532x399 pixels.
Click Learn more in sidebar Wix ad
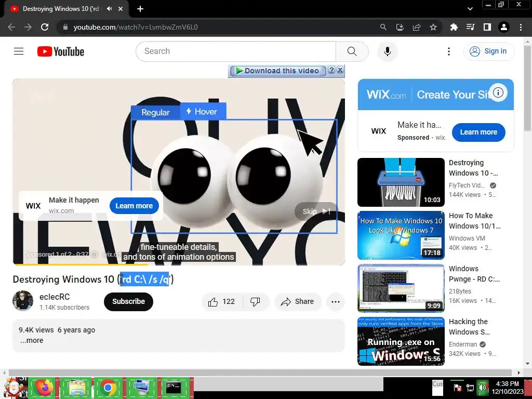point(478,132)
